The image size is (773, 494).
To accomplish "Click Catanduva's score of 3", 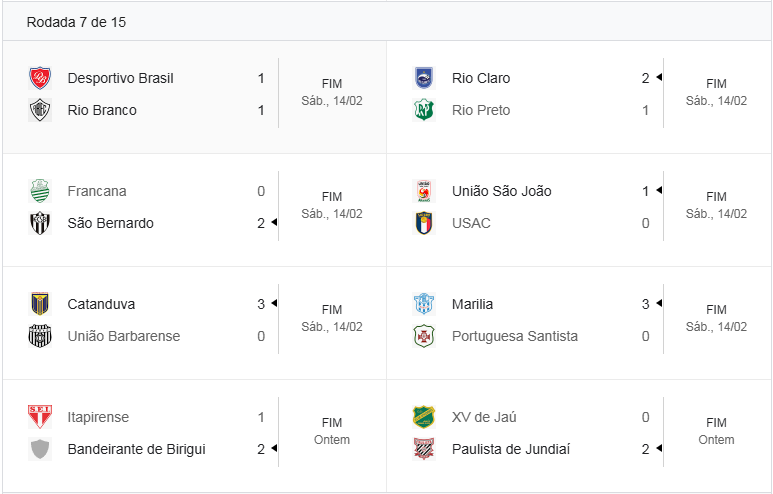I will point(261,304).
